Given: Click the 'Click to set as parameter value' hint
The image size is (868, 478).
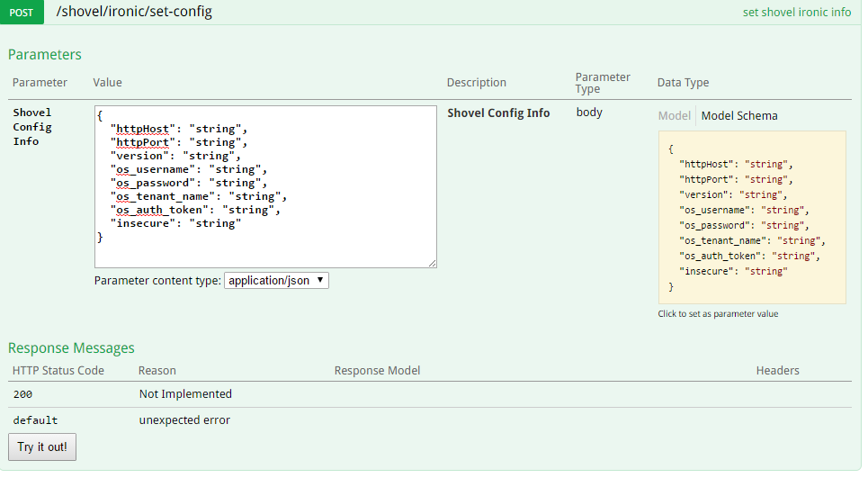Looking at the screenshot, I should 718,314.
